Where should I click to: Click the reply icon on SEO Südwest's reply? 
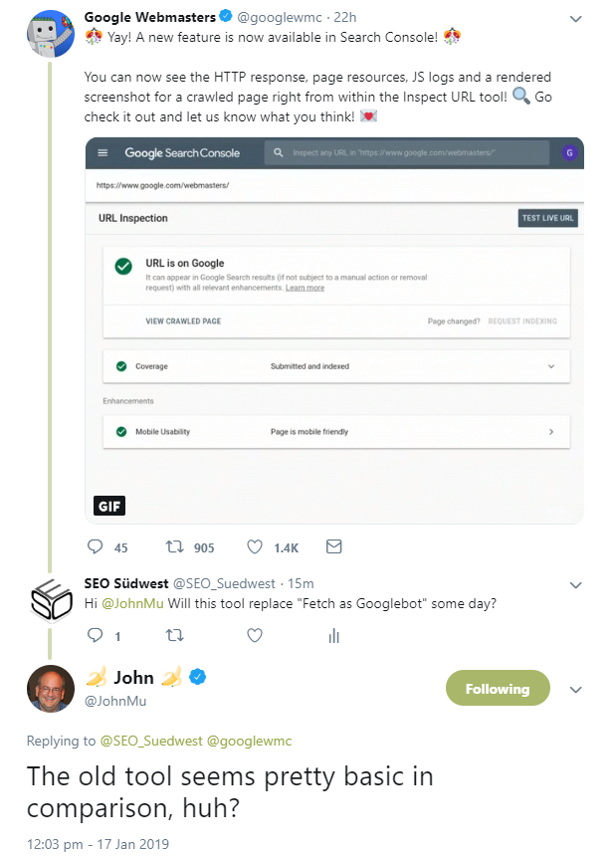point(95,635)
